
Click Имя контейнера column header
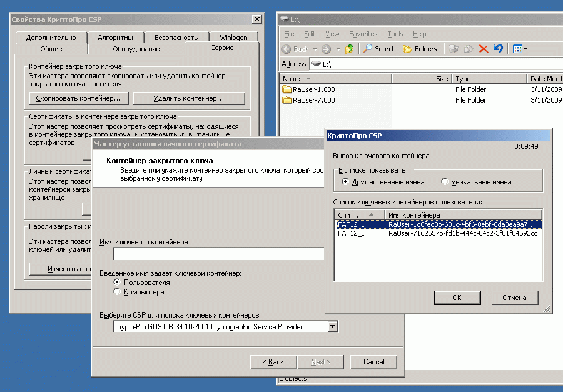click(463, 214)
